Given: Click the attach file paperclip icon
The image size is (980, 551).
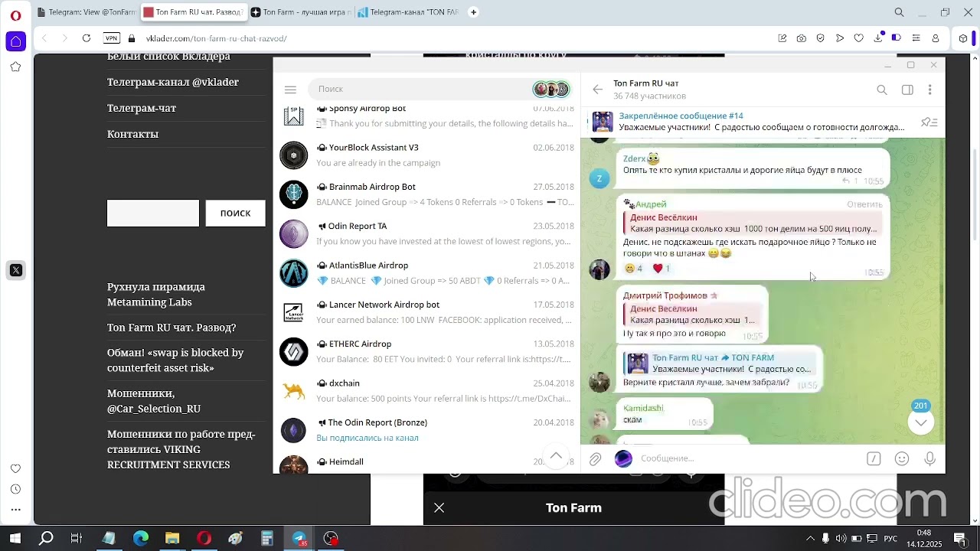Looking at the screenshot, I should 595,458.
